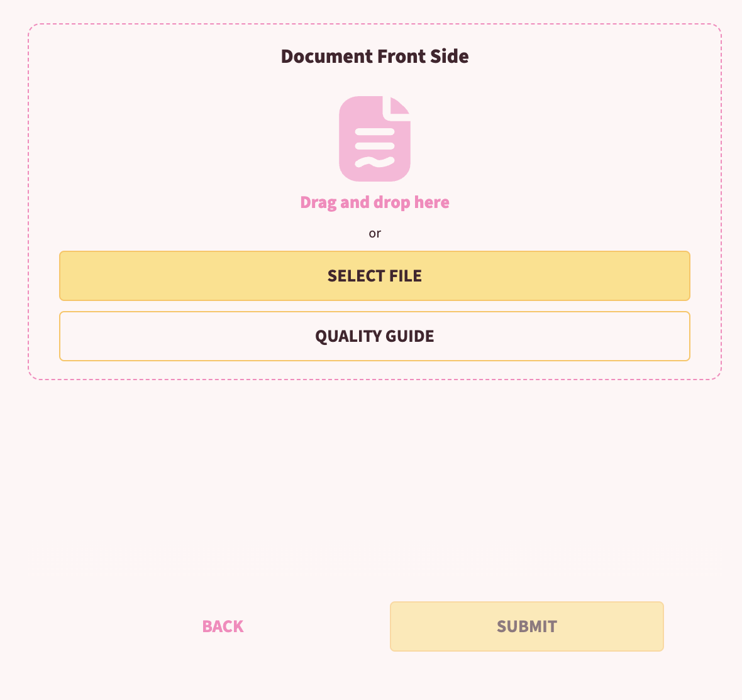Click the blank space left of the document icon
Screen dimensions: 742x700
click(x=189, y=138)
